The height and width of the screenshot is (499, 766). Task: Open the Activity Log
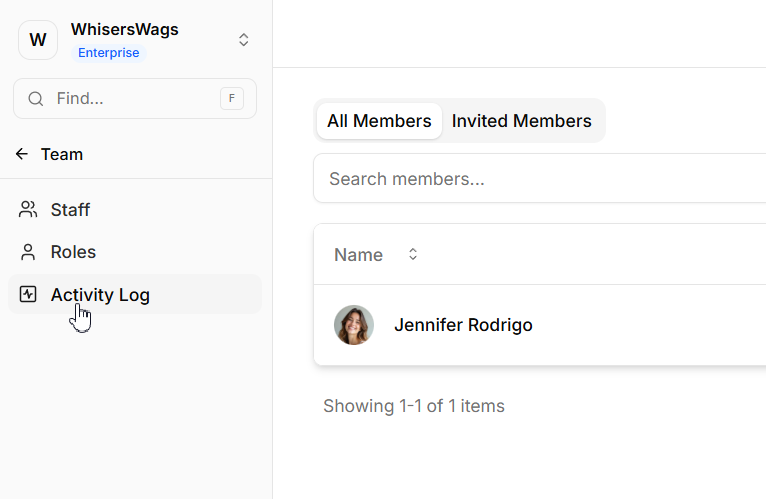click(x=100, y=294)
